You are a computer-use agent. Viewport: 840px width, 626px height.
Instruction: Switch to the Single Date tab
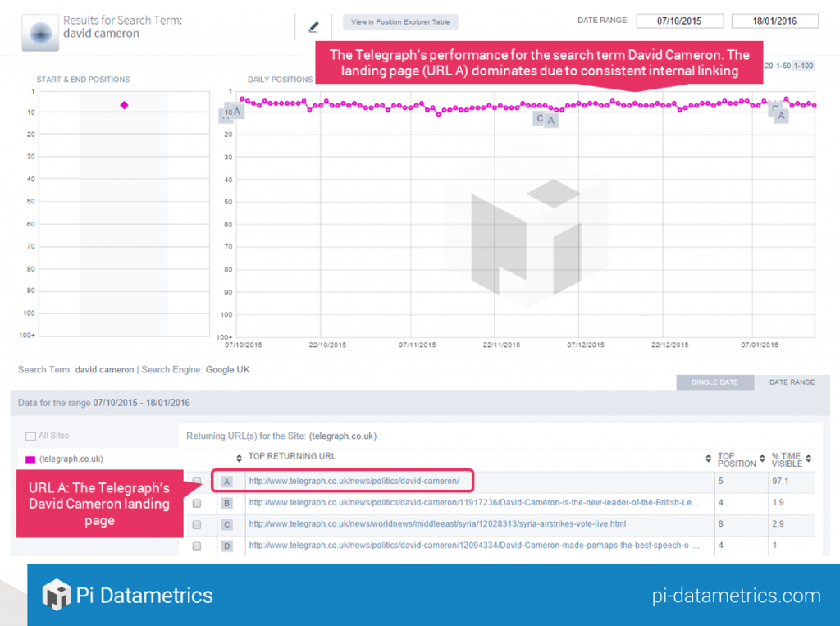click(x=714, y=382)
